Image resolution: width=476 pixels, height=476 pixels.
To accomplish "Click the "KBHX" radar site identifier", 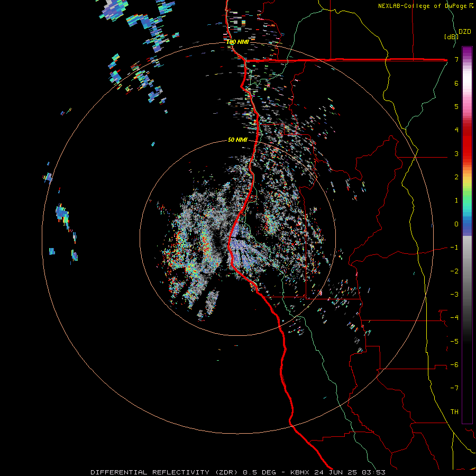I will point(300,472).
